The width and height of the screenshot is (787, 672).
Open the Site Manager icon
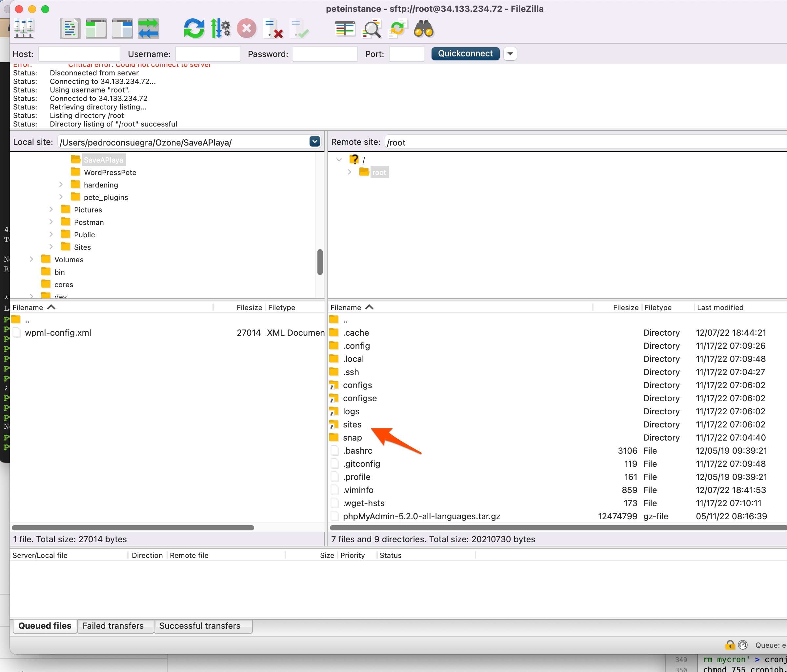click(x=24, y=29)
